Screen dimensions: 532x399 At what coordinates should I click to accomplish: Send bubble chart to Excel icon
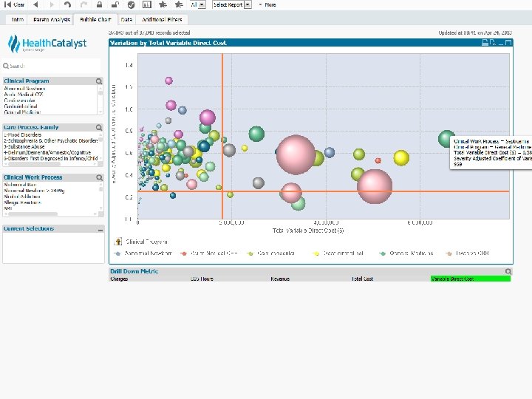[493, 43]
